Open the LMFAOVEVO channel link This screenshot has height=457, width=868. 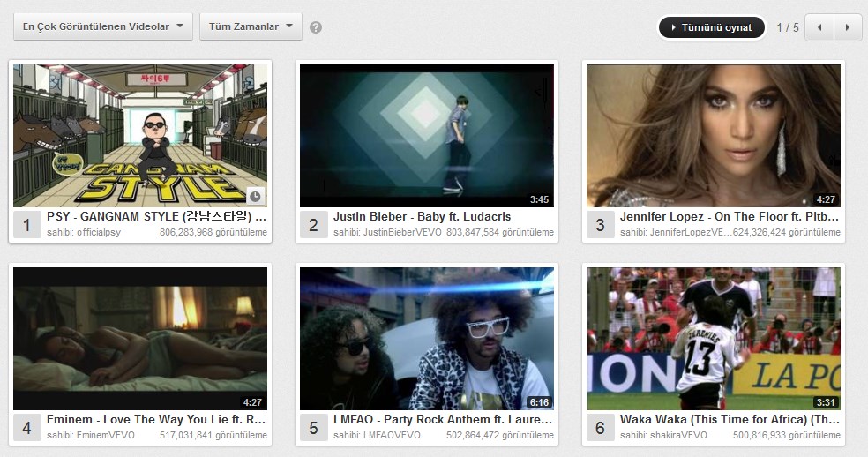pos(392,436)
